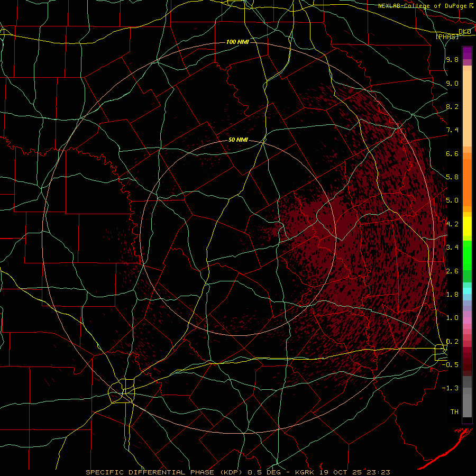Click the [PHAS] unit label above the color scale
The height and width of the screenshot is (476, 476).
pos(447,36)
